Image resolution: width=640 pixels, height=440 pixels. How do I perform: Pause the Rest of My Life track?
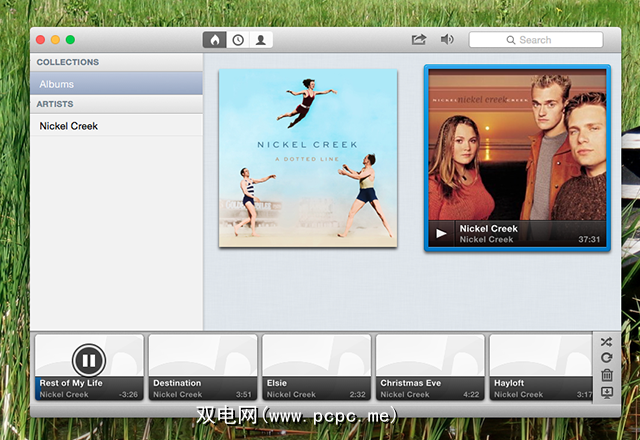point(88,360)
